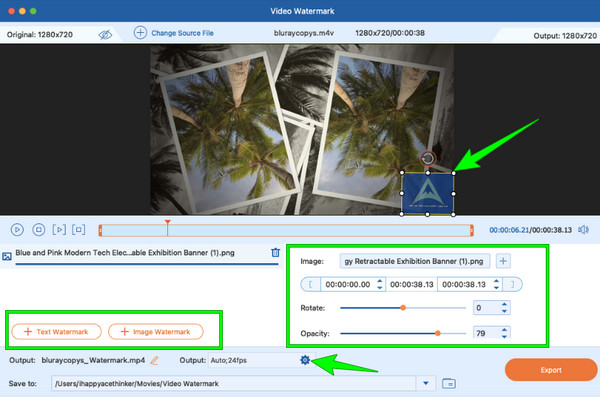
Task: Decrease the Rotate value with the down arrow
Action: [504, 311]
